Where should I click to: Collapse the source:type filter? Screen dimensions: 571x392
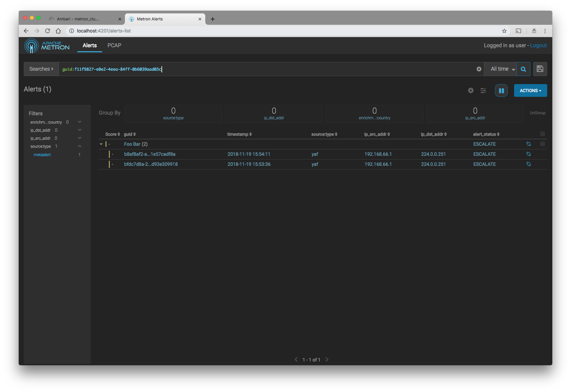[x=80, y=146]
